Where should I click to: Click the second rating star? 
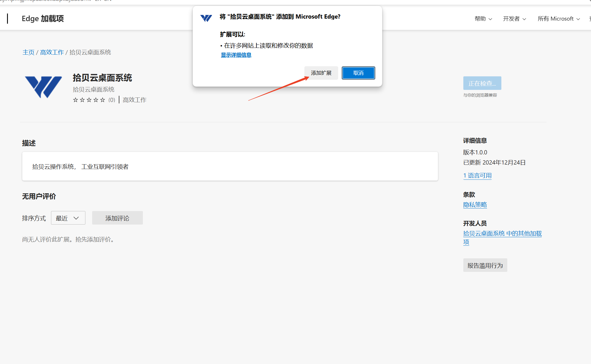82,100
